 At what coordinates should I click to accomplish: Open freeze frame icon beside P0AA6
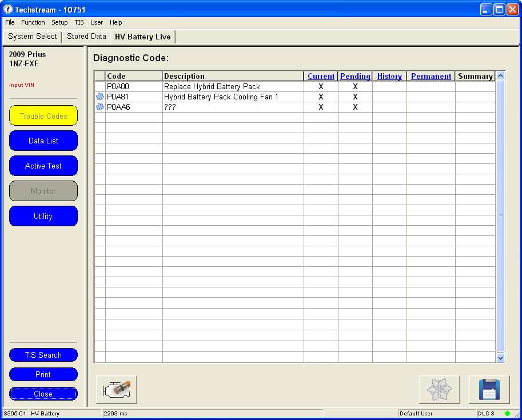[100, 107]
